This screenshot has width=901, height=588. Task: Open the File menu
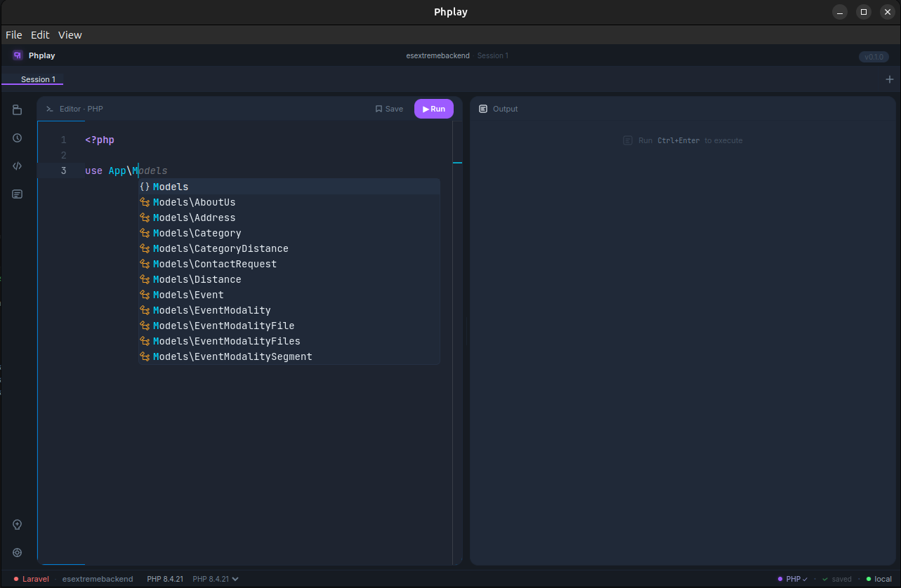click(x=14, y=35)
